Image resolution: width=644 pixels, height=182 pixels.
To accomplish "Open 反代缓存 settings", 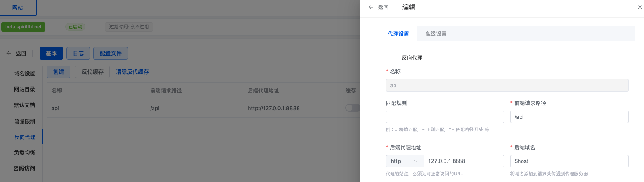I will pyautogui.click(x=92, y=72).
